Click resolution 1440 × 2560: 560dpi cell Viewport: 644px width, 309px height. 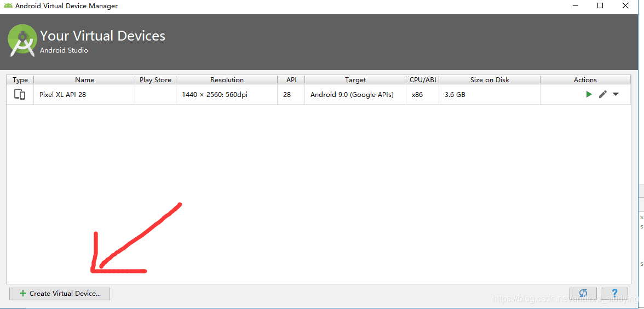[x=227, y=94]
